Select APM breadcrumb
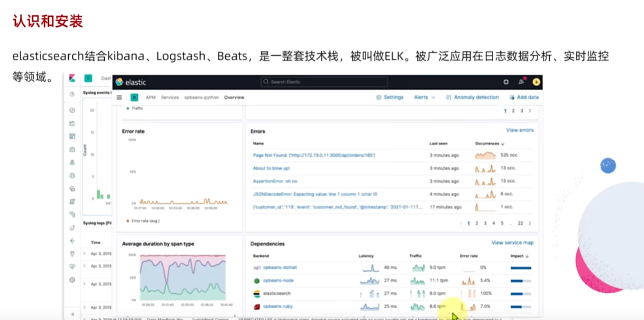The width and height of the screenshot is (644, 320). click(x=150, y=97)
